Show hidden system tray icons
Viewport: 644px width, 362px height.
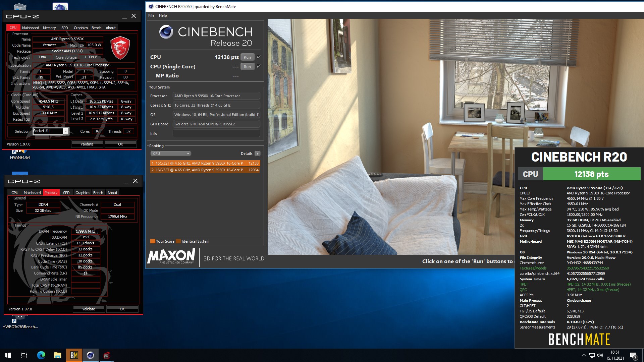point(584,355)
